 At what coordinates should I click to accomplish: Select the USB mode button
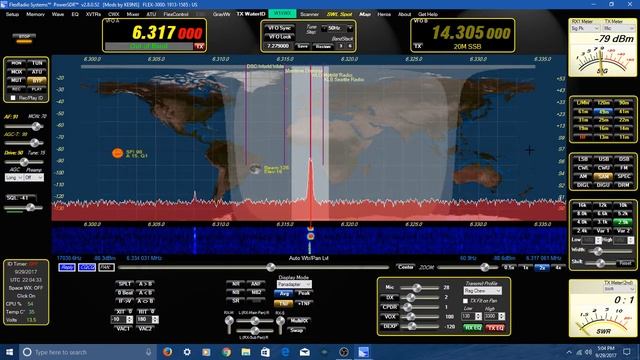[603, 159]
